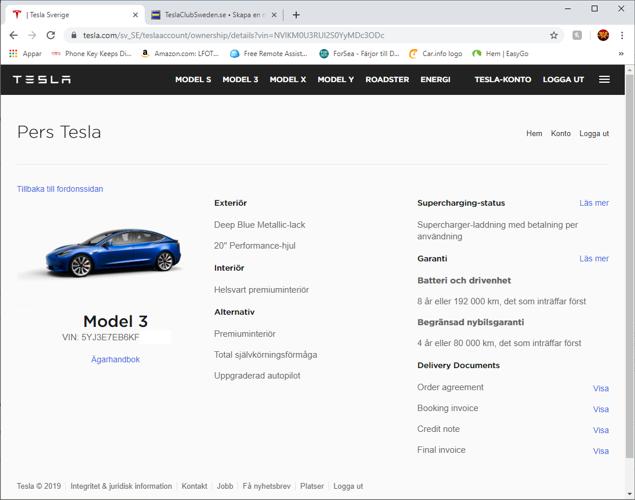Open Energi in navigation
This screenshot has width=635, height=500.
(435, 79)
